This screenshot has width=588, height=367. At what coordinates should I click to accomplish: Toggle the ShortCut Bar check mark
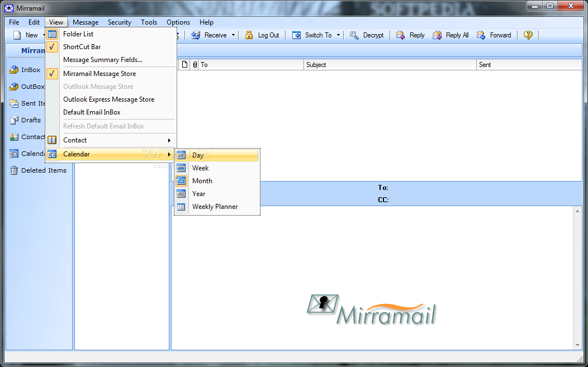coord(52,47)
